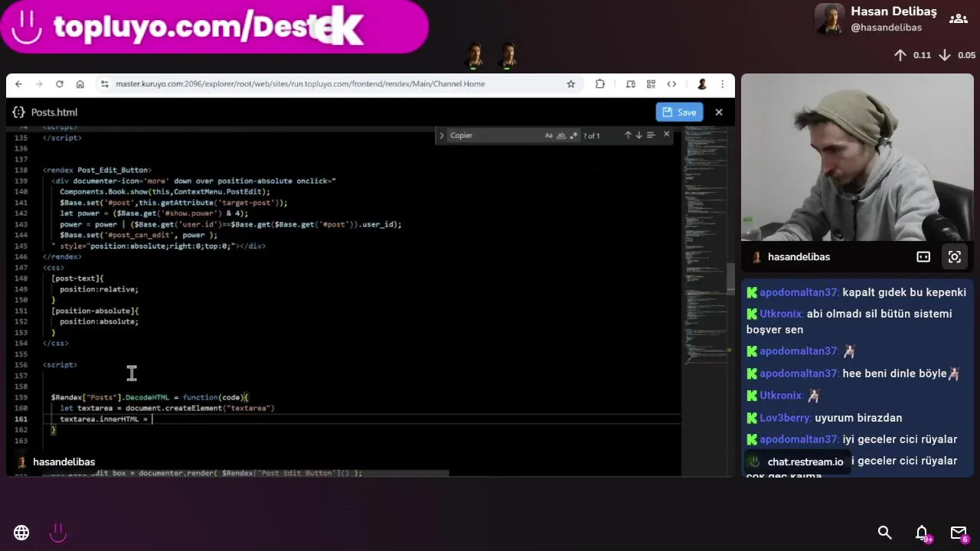Open the viewers people icon top right
980x551 pixels.
pos(958,19)
